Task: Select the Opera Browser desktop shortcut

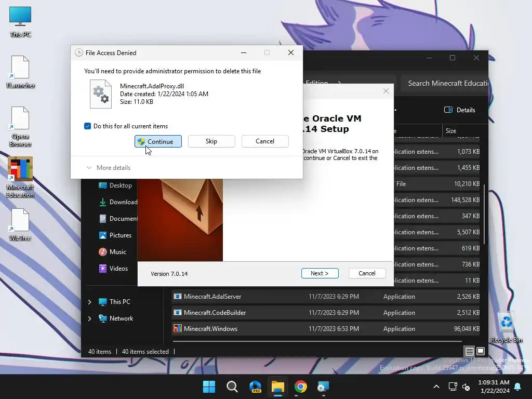Action: (20, 127)
